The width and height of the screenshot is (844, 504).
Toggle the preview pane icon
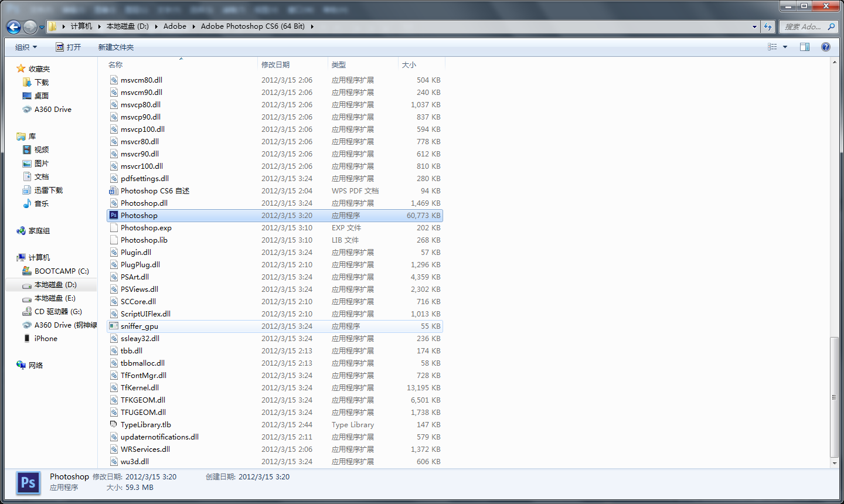coord(805,47)
